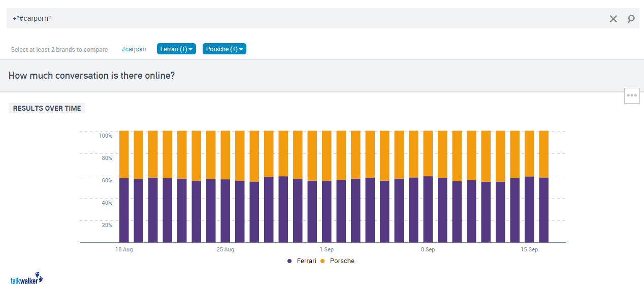Image resolution: width=644 pixels, height=291 pixels.
Task: Click the 60% y-axis label
Action: click(107, 180)
